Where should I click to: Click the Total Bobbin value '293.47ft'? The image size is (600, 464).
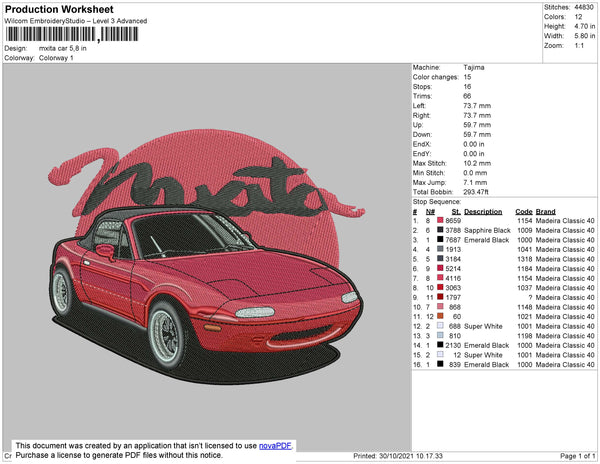(x=476, y=192)
